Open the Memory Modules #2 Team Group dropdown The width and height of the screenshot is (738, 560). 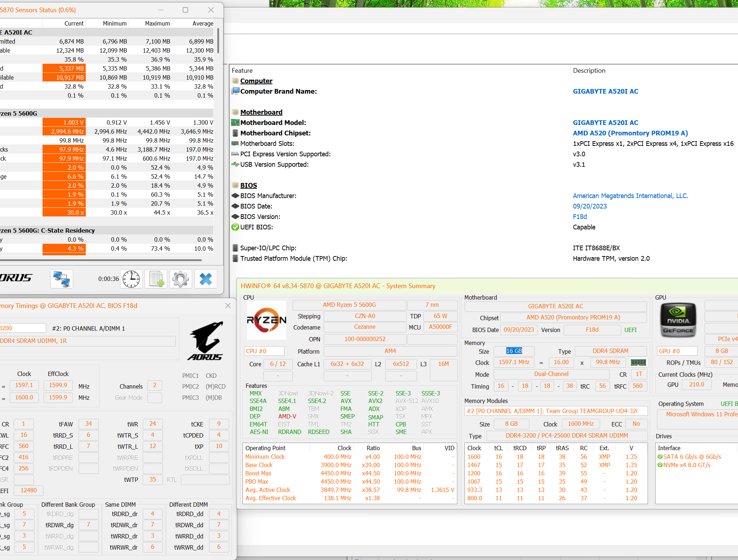[x=556, y=411]
